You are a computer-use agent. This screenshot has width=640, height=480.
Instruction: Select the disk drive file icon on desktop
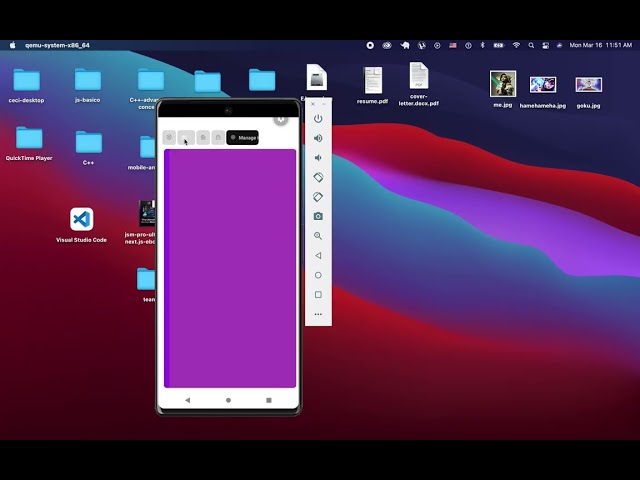[317, 78]
